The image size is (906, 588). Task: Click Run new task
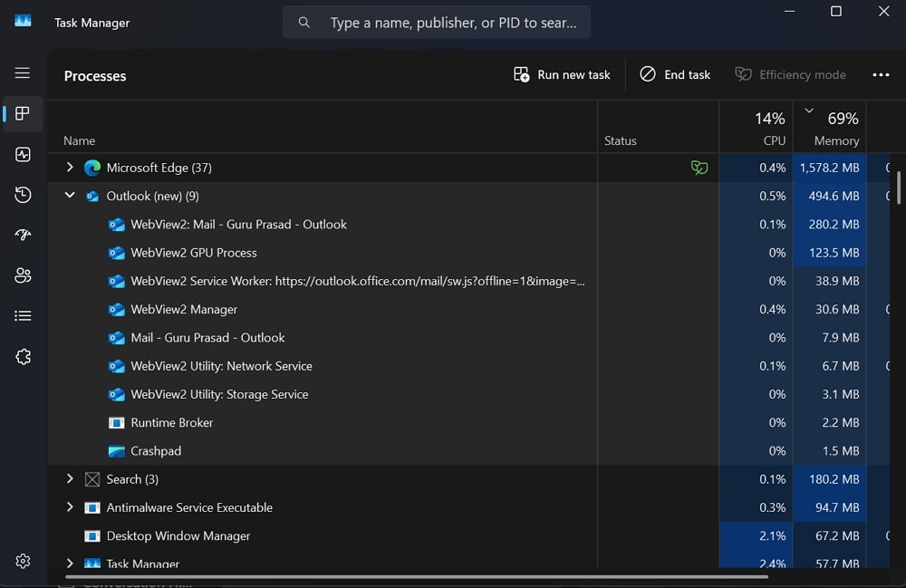pyautogui.click(x=562, y=74)
